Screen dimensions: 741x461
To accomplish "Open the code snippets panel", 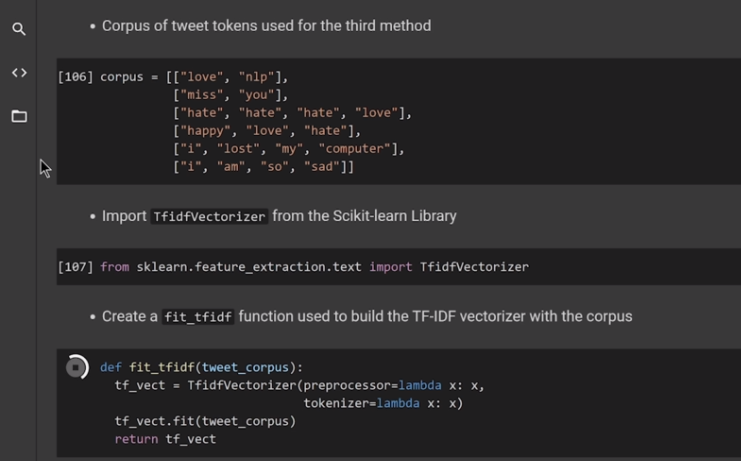I will (x=19, y=73).
